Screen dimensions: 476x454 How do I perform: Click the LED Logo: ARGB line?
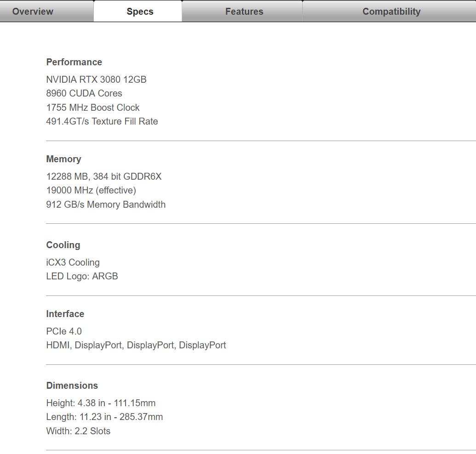[x=82, y=276]
